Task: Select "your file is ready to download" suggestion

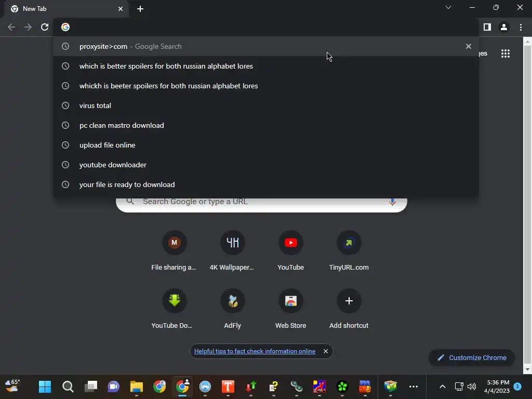Action: (x=266, y=184)
